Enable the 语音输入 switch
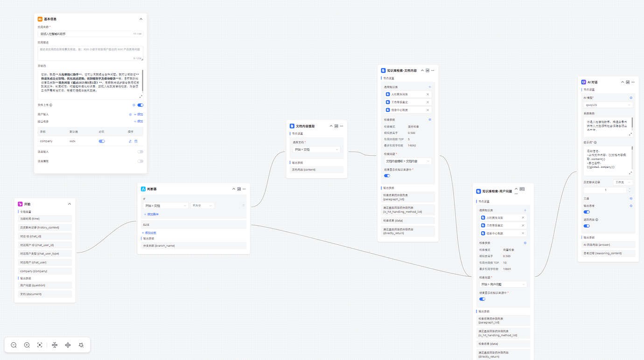 click(140, 152)
